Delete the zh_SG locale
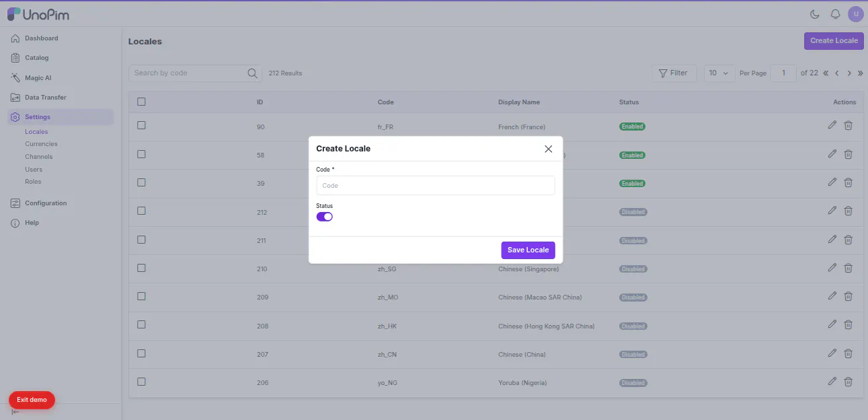The width and height of the screenshot is (868, 420). point(849,267)
